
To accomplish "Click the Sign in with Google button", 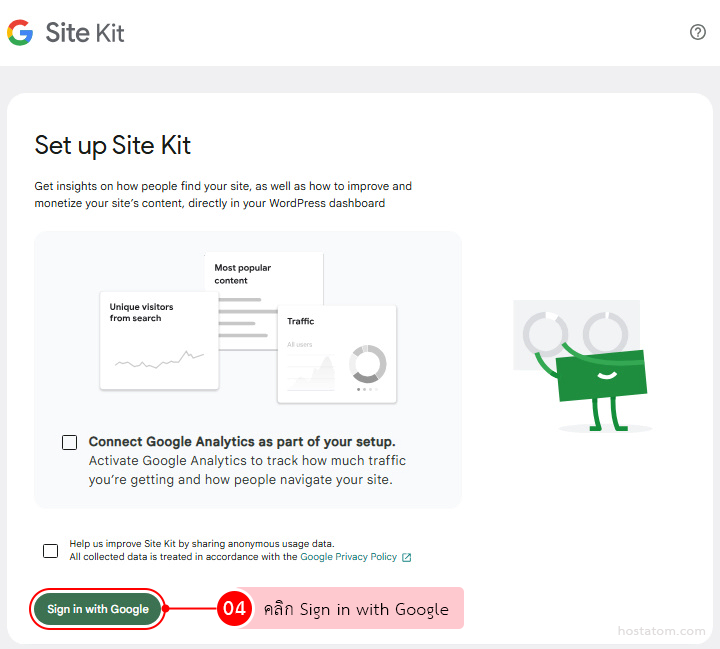I will 97,609.
